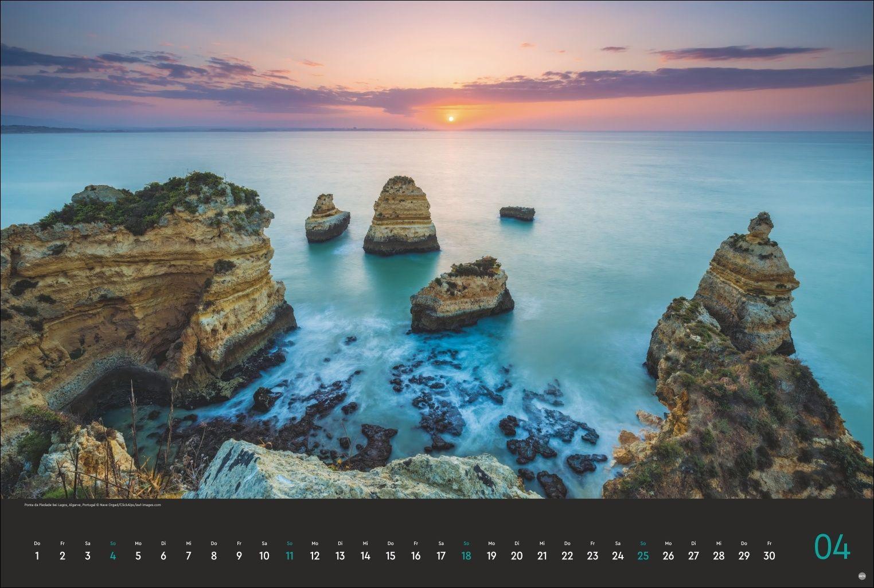Click the small rock island near the sunset

pyautogui.click(x=516, y=213)
